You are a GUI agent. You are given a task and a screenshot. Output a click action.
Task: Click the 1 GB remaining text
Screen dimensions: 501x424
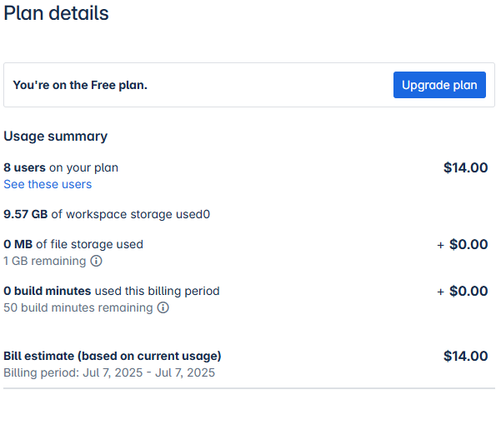click(45, 261)
